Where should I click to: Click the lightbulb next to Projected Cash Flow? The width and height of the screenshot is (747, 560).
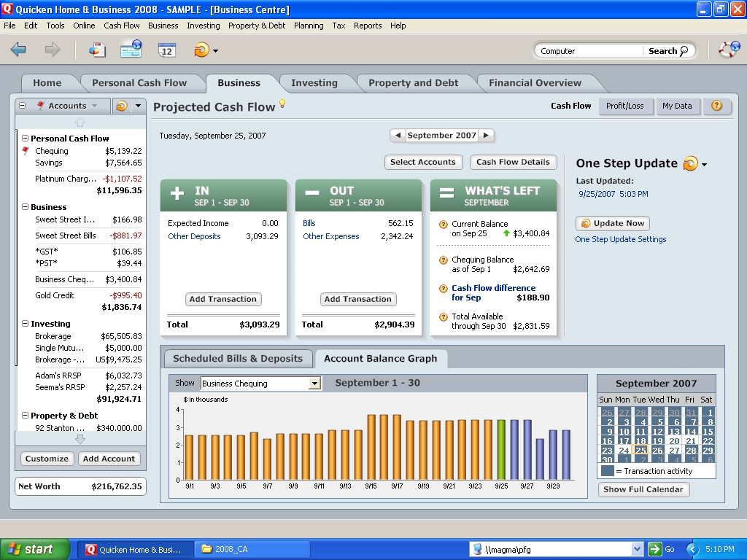pyautogui.click(x=282, y=104)
